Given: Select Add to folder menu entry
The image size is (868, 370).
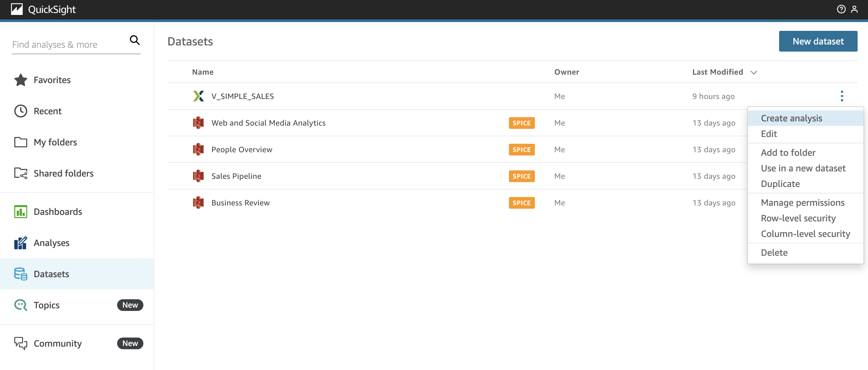Looking at the screenshot, I should pyautogui.click(x=805, y=153).
